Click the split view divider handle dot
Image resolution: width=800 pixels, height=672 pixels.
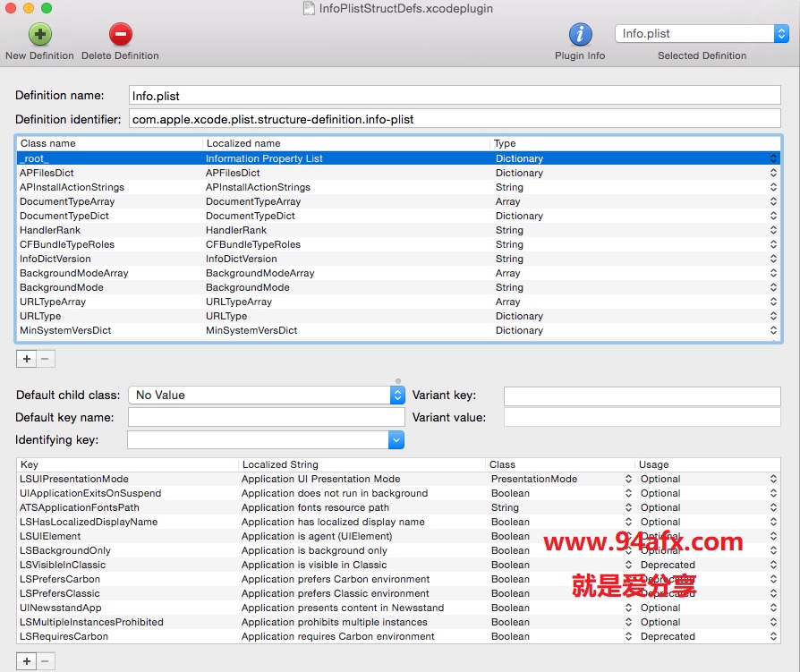[x=398, y=380]
